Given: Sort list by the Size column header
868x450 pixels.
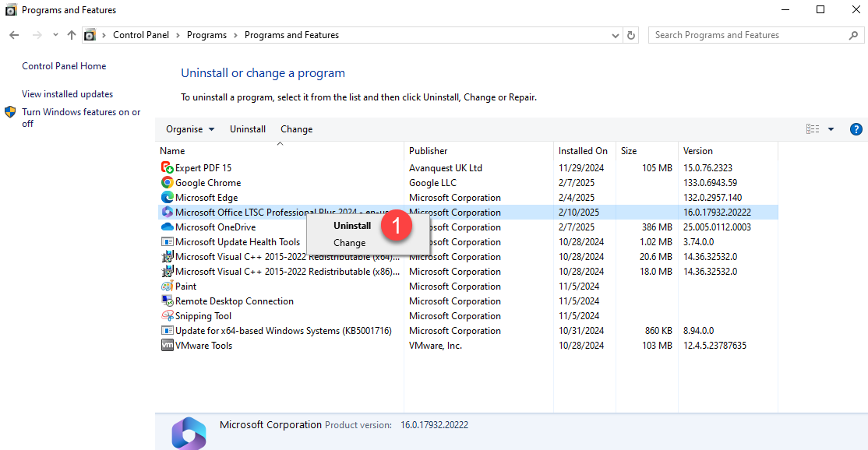Looking at the screenshot, I should tap(647, 151).
